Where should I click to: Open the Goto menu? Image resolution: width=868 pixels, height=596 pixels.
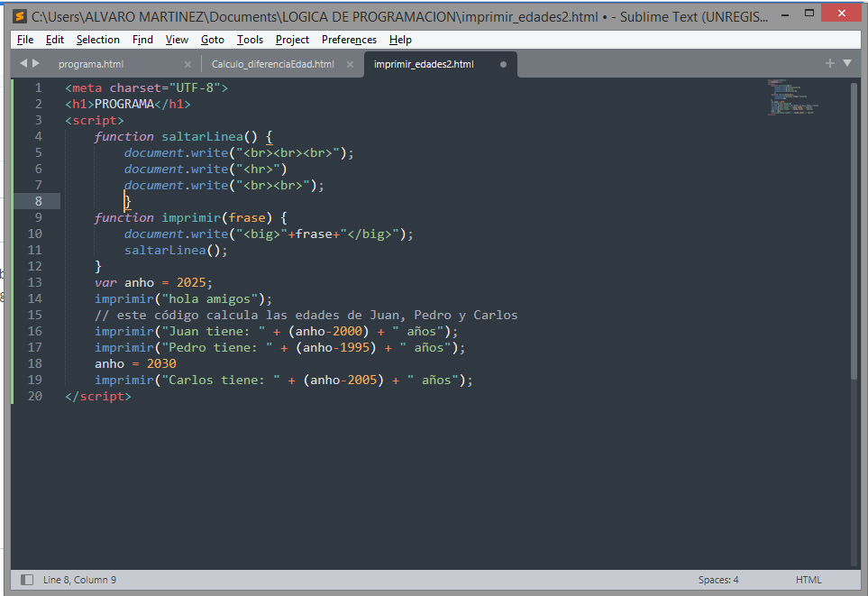coord(212,40)
